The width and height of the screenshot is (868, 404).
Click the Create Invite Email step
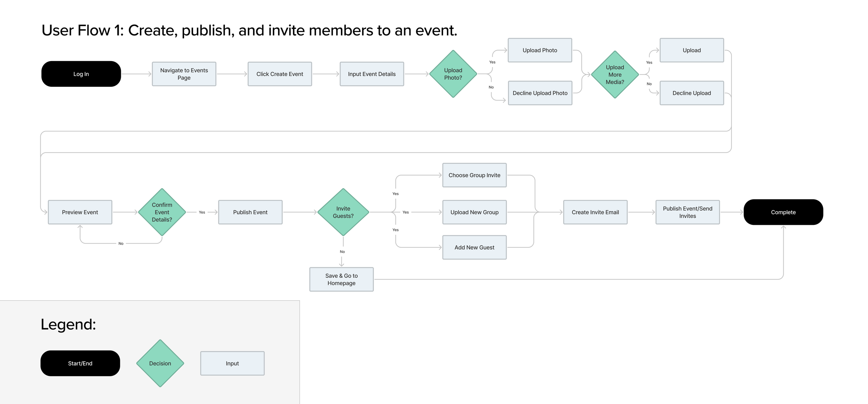pos(595,212)
